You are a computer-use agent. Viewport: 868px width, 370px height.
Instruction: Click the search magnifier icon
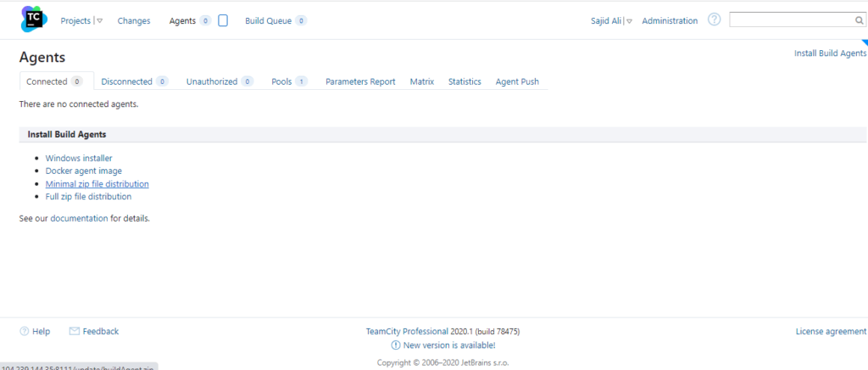click(860, 20)
